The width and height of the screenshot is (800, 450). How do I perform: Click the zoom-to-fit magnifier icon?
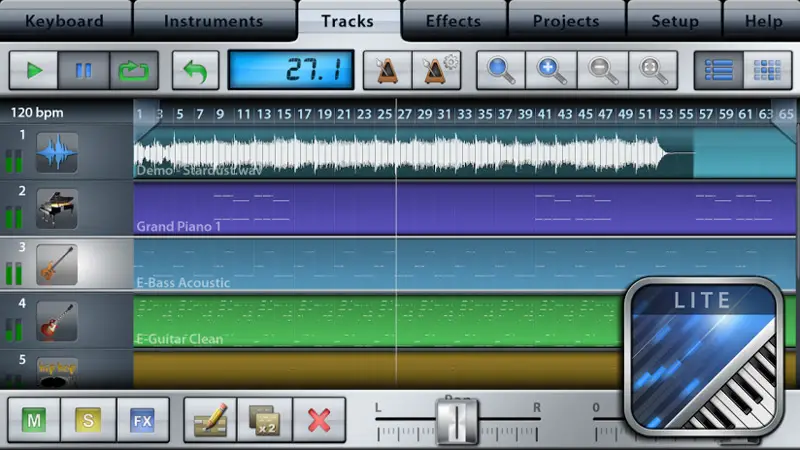[x=653, y=70]
